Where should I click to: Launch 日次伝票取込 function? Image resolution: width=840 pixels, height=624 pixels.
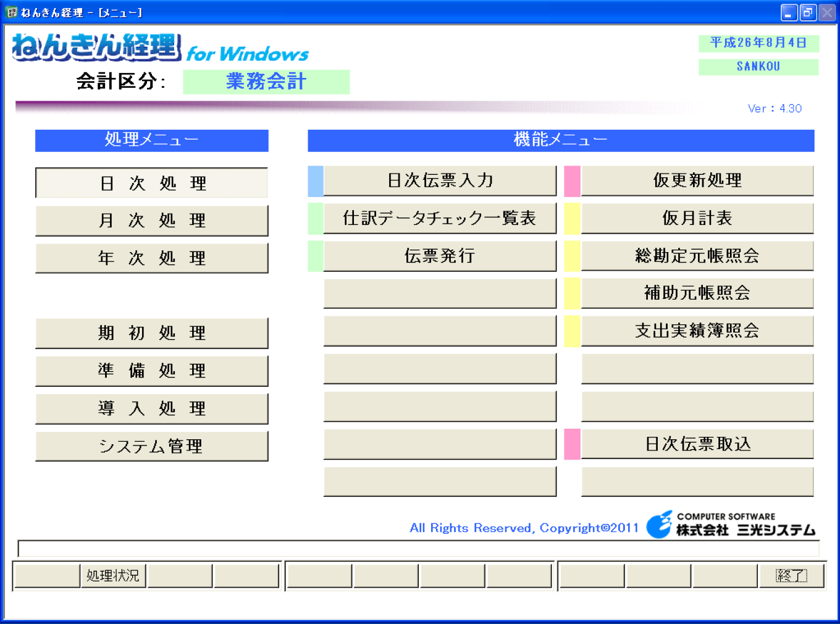coord(697,444)
